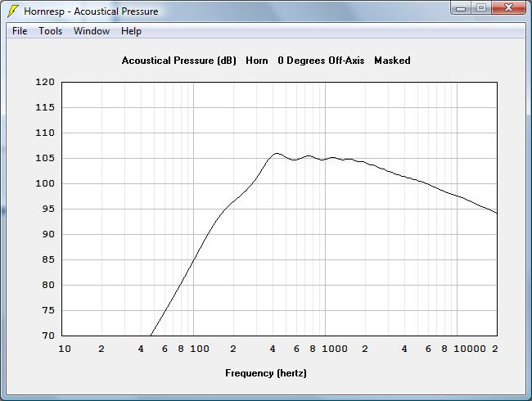Open the Help menu
532x401 pixels.
click(131, 31)
